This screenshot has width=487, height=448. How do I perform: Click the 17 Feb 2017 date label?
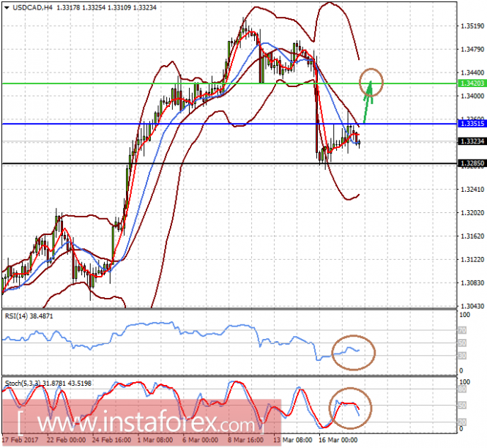point(21,440)
